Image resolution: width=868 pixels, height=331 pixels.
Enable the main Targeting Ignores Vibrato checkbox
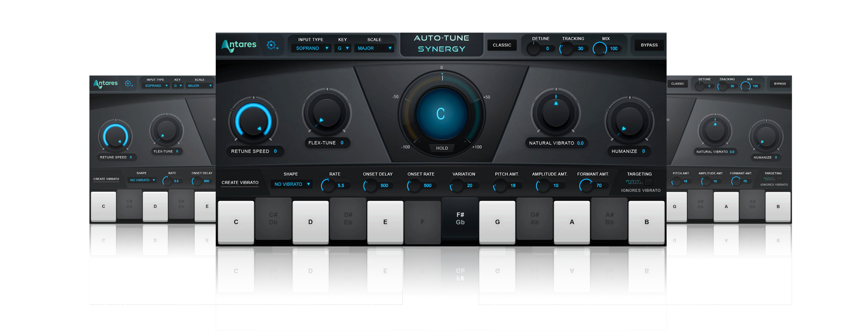648,182
